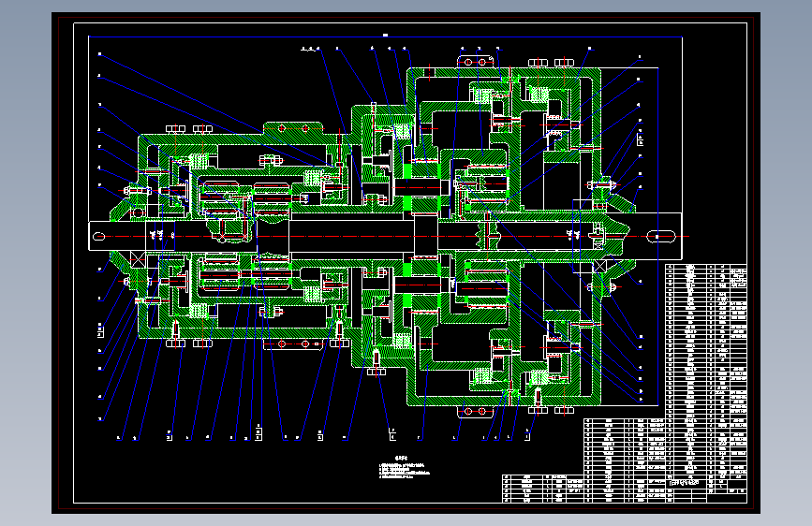Click the keyway slot on the right shaft end

[x=661, y=237]
